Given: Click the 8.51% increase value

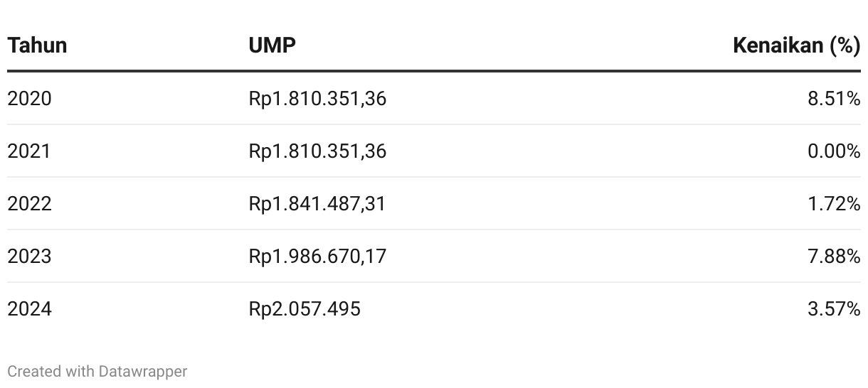Looking at the screenshot, I should [x=834, y=98].
